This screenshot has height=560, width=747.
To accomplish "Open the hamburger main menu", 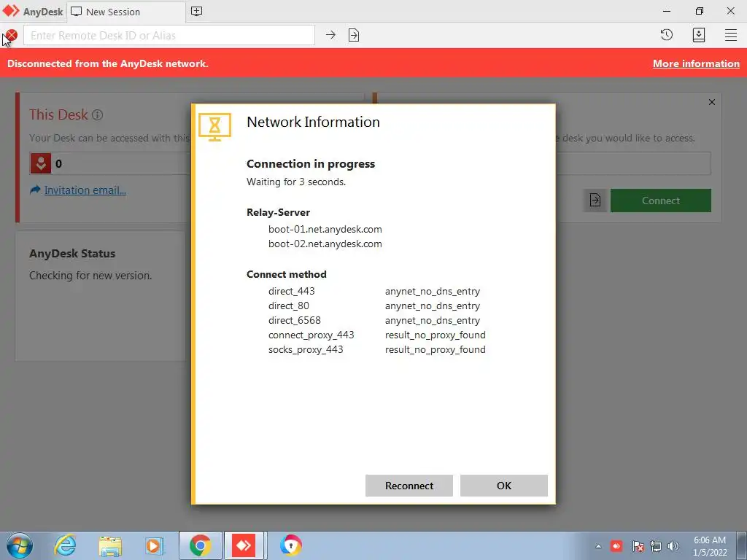I will (731, 35).
